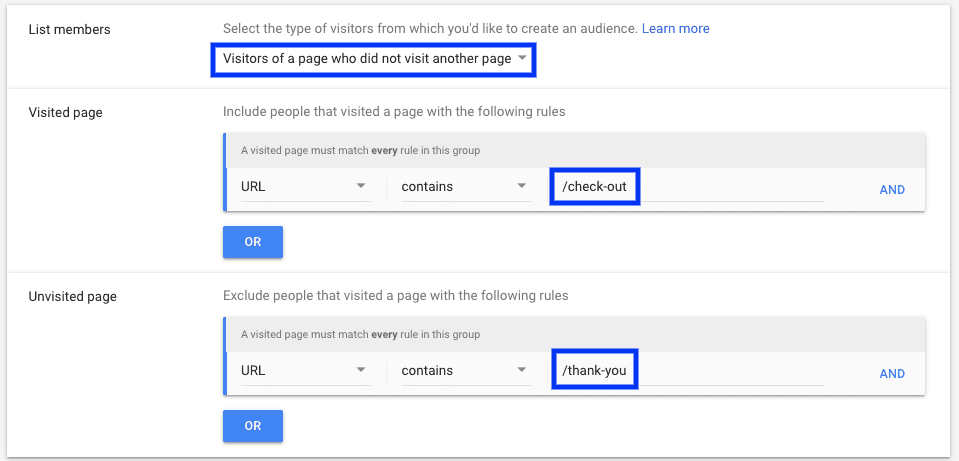Click the Visited page section label

pos(65,112)
